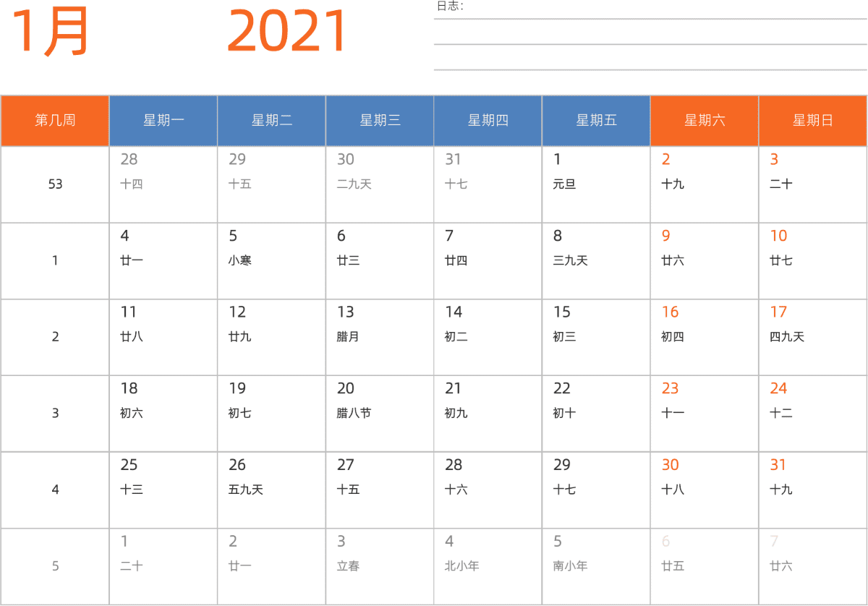Click greyed December 31 cell 十七

click(x=488, y=184)
